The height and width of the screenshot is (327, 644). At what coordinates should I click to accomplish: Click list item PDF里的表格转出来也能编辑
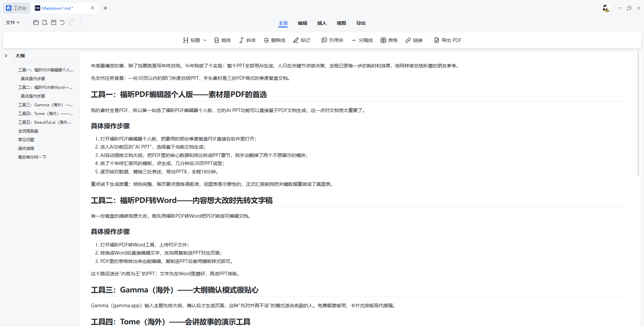tap(167, 261)
